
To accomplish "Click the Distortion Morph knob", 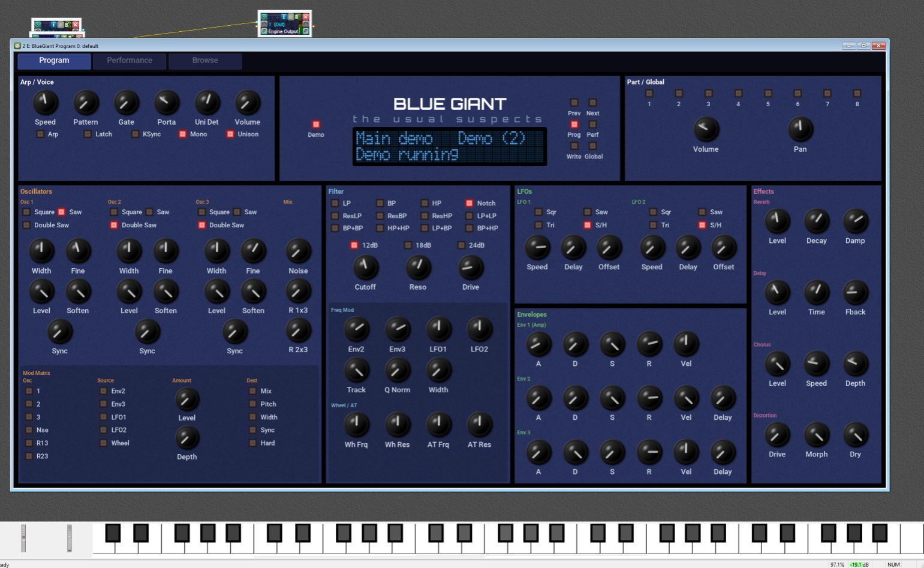I will point(816,435).
